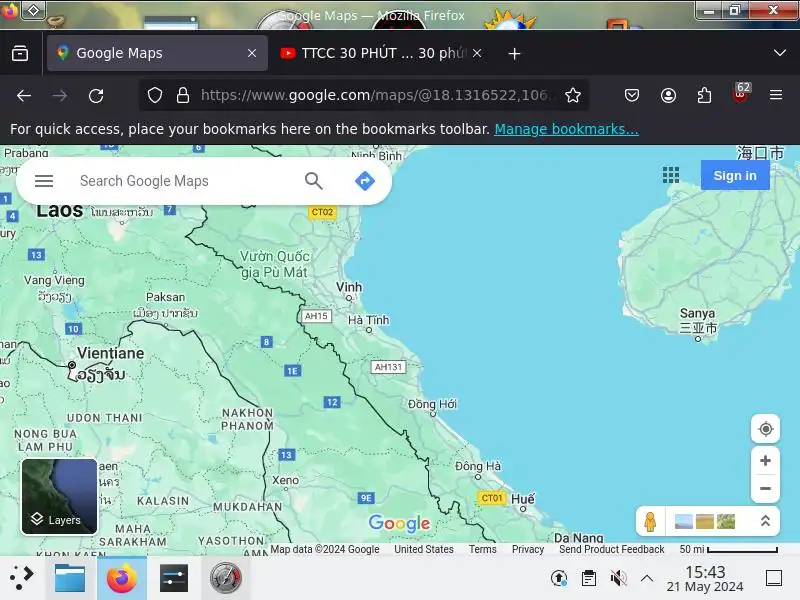Screen dimensions: 800x600
Task: Click the United States region link
Action: click(x=423, y=549)
